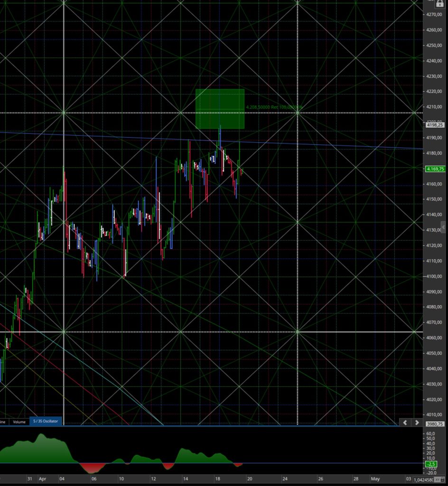Image resolution: width=448 pixels, height=486 pixels.
Task: Click the 3980,75 price label
Action: pos(435,424)
